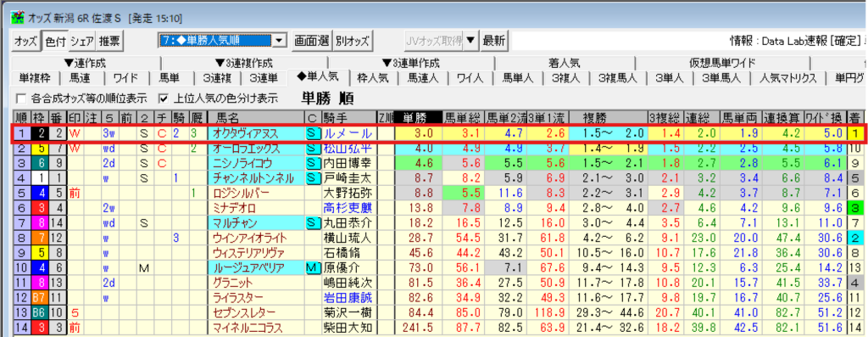Image resolution: width=868 pixels, height=337 pixels.
Task: Open the ワイ人 tab
Action: pos(470,77)
